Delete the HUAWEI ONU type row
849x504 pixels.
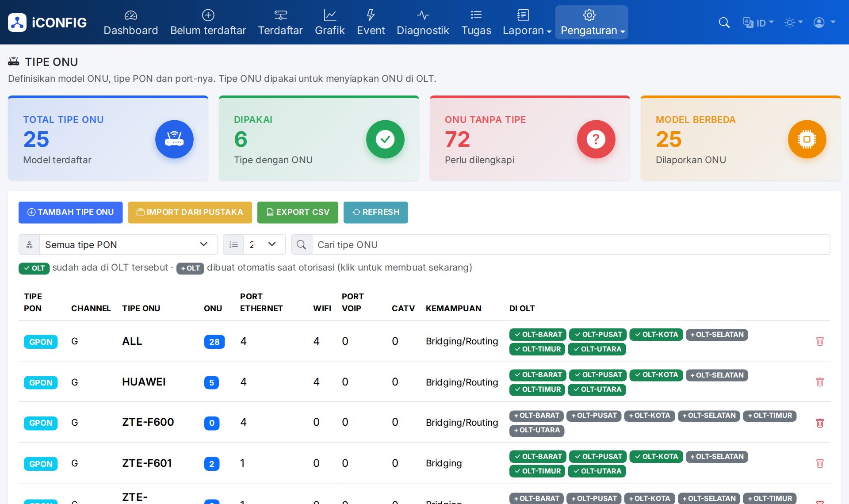click(x=820, y=382)
